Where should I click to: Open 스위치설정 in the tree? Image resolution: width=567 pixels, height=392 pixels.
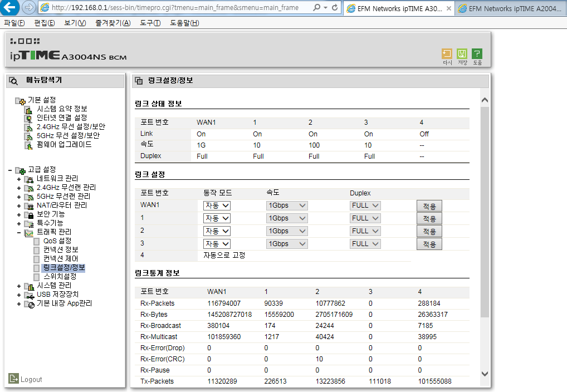pos(60,277)
